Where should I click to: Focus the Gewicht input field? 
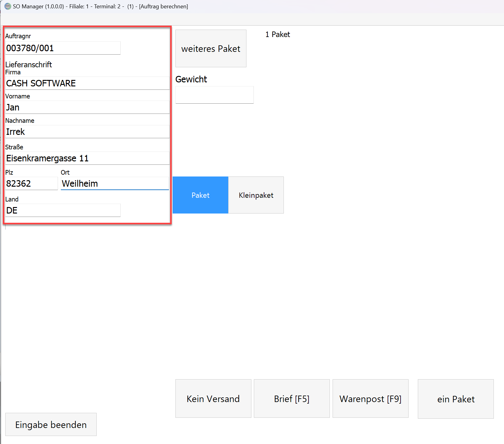214,95
